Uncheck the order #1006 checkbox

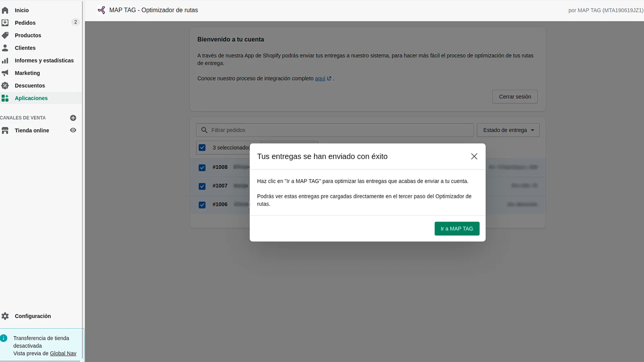point(202,205)
